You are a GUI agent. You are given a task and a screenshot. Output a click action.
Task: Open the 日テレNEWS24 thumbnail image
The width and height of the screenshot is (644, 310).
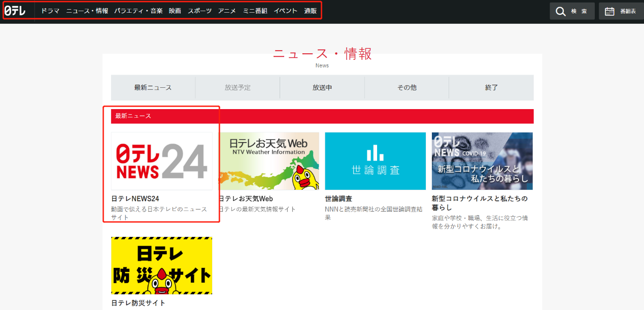click(162, 161)
